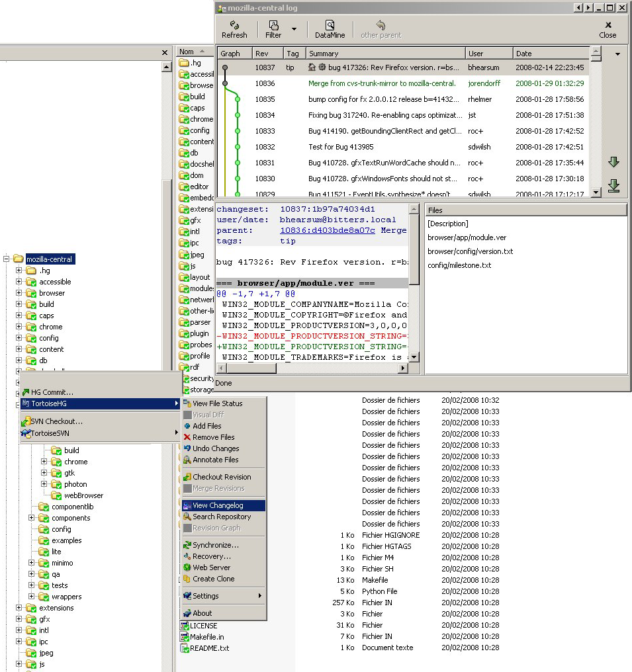632x672 pixels.
Task: Close the log via the Close X icon
Action: pos(608,25)
